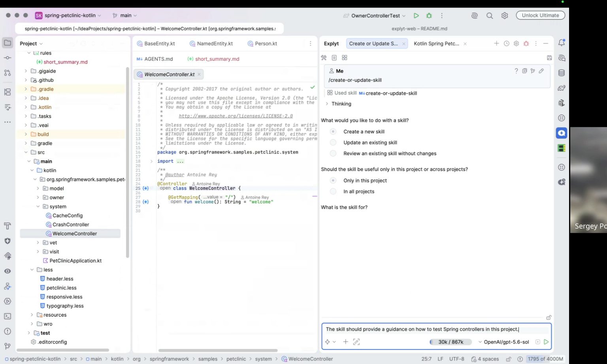This screenshot has width=607, height=364.
Task: Open Search Everywhere magnifier icon
Action: click(x=490, y=16)
